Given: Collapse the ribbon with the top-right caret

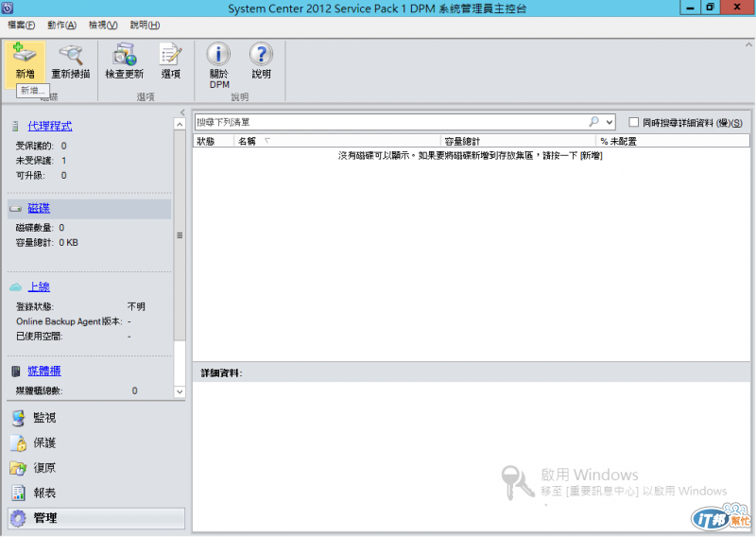Looking at the screenshot, I should tap(748, 44).
